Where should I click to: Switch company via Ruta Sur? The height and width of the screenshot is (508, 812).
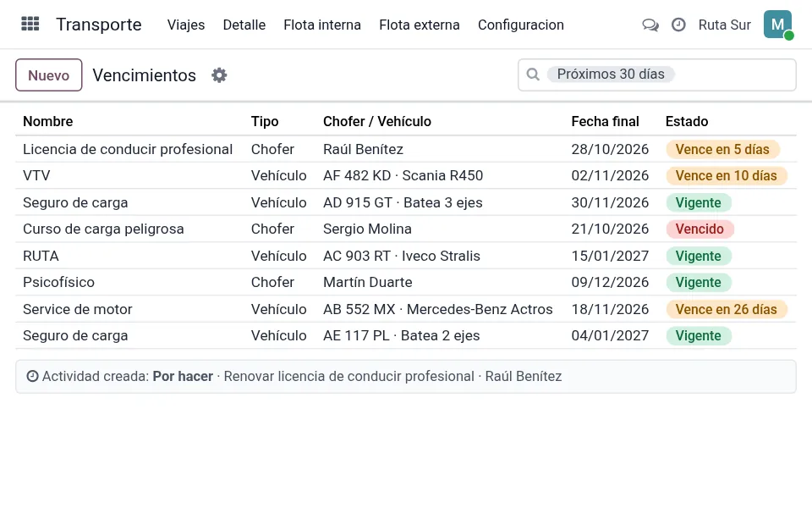(725, 25)
